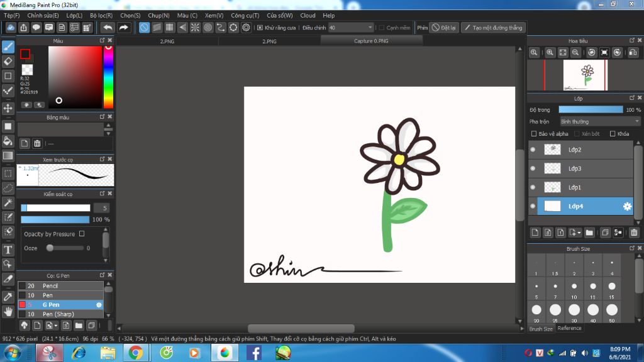Open the Bộ lọc(R) filter menu
This screenshot has height=362, width=644.
[x=101, y=16]
